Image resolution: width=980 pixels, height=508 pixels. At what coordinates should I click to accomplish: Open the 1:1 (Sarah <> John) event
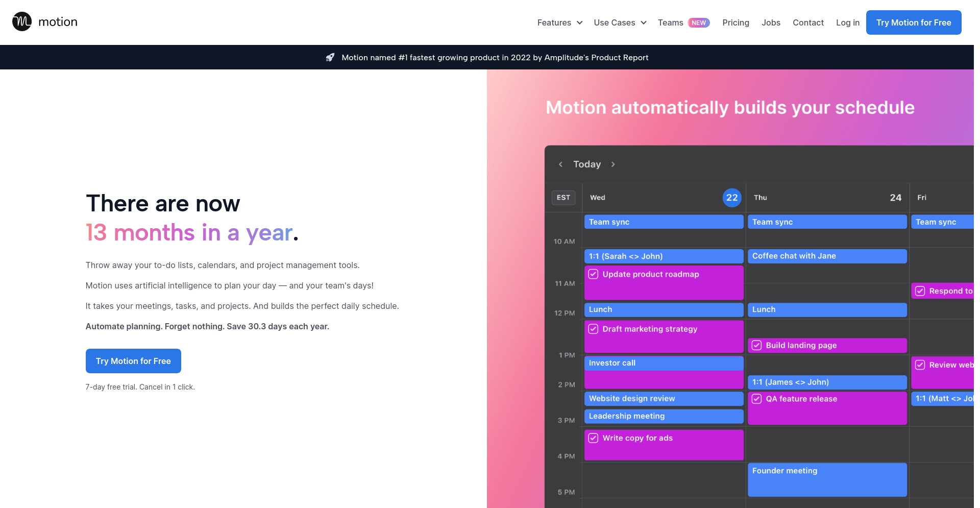pos(664,256)
